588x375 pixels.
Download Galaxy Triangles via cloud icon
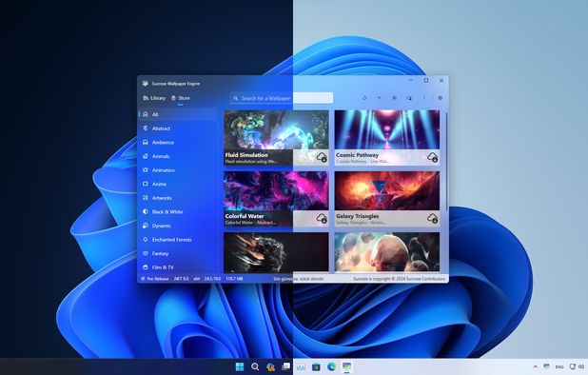[433, 218]
